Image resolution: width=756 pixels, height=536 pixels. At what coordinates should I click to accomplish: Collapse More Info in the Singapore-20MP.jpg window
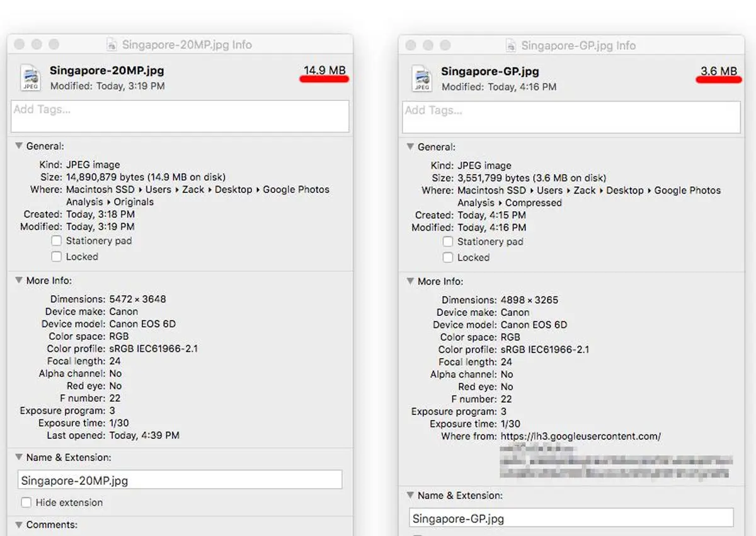pyautogui.click(x=19, y=281)
